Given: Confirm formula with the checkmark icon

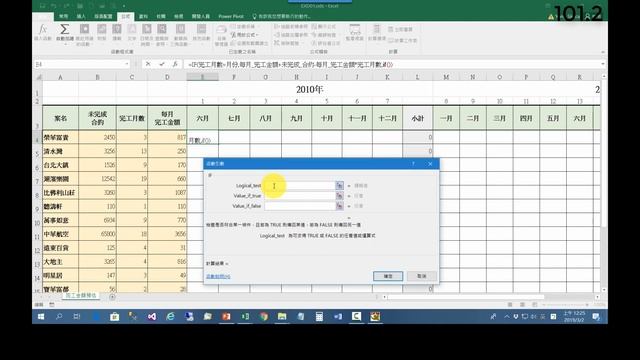Looking at the screenshot, I should (162, 64).
